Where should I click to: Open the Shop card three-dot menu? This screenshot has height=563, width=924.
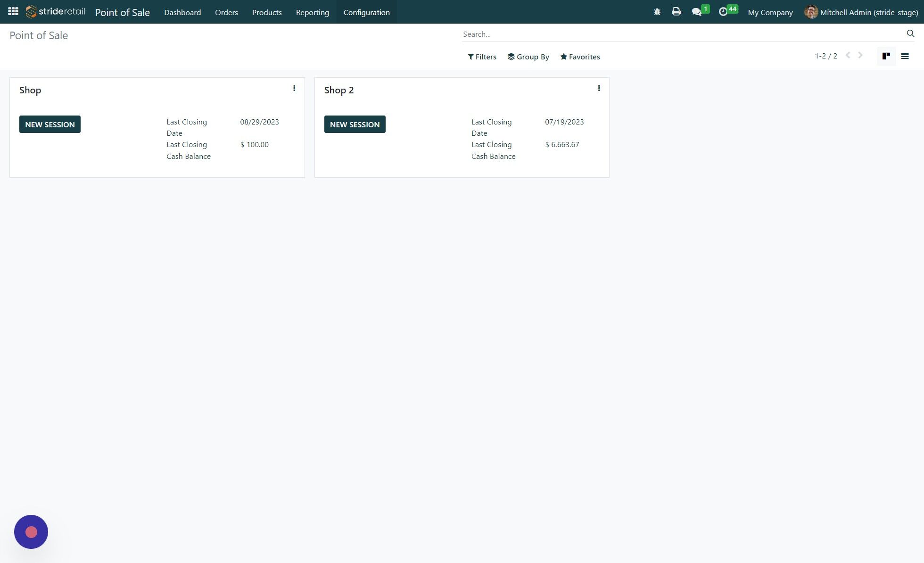(294, 88)
